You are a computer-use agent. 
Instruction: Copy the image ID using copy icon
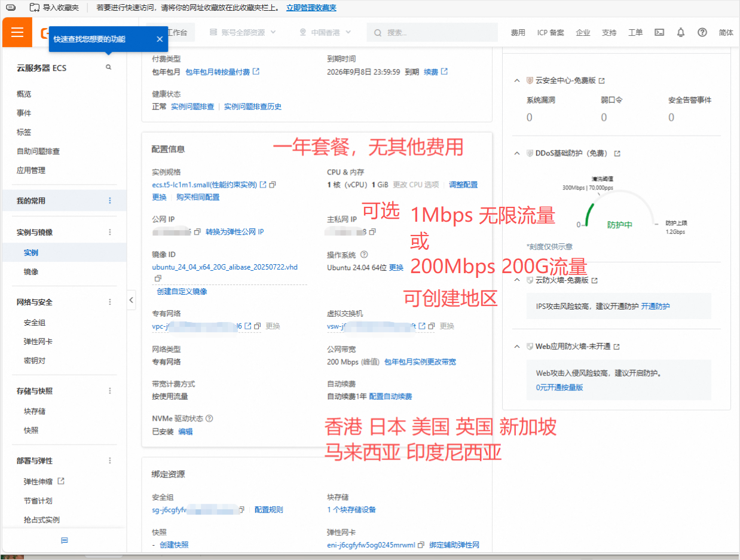pos(158,279)
